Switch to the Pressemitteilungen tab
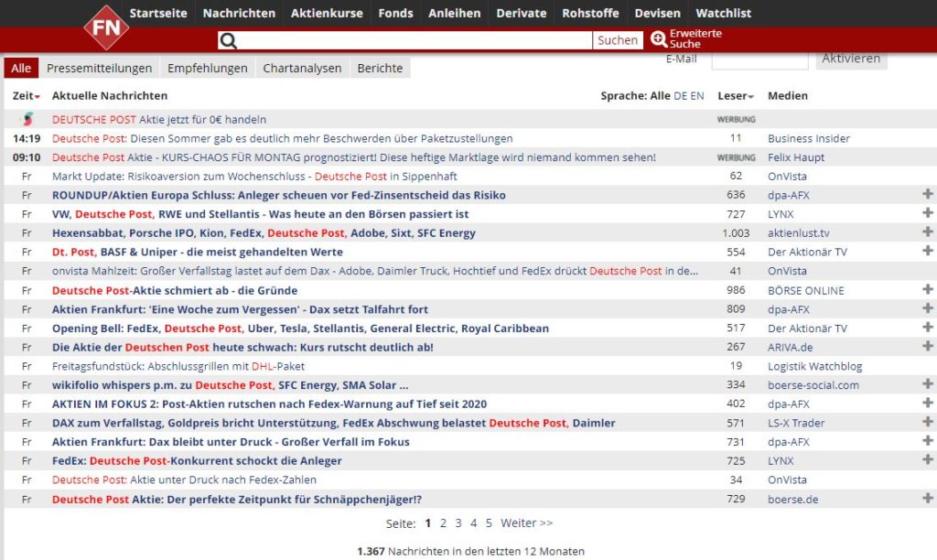Viewport: 937px width, 560px height. tap(99, 68)
